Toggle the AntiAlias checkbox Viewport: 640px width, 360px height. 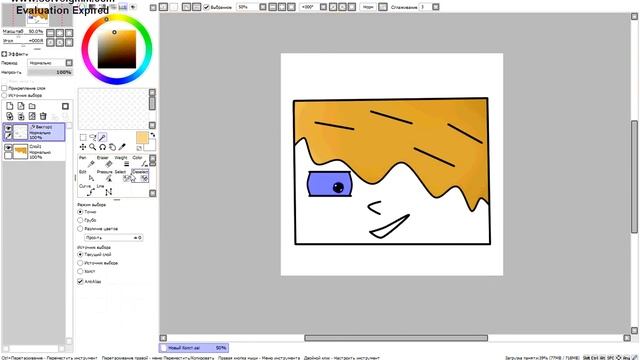(80, 281)
